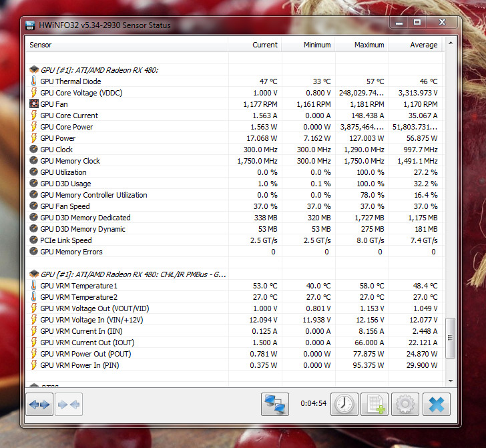Click the HWiNFO32 title bar app icon
The height and width of the screenshot is (448, 486).
tap(30, 25)
